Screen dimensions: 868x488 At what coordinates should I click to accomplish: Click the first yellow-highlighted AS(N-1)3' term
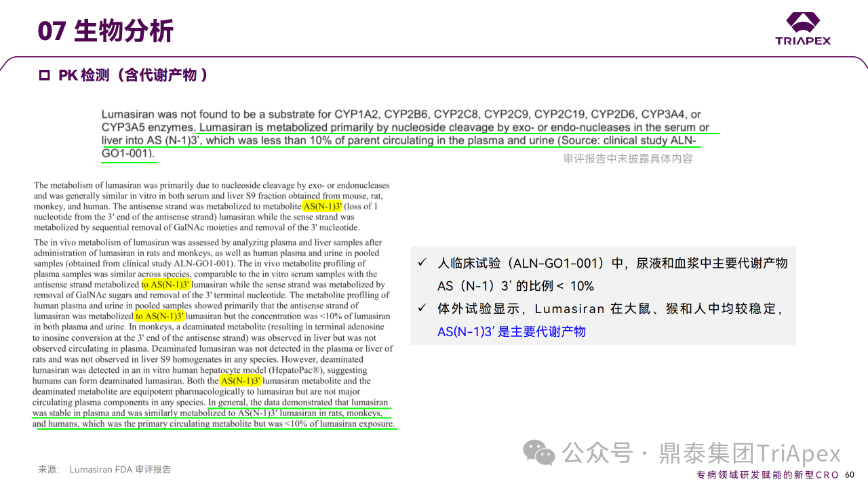click(x=322, y=206)
